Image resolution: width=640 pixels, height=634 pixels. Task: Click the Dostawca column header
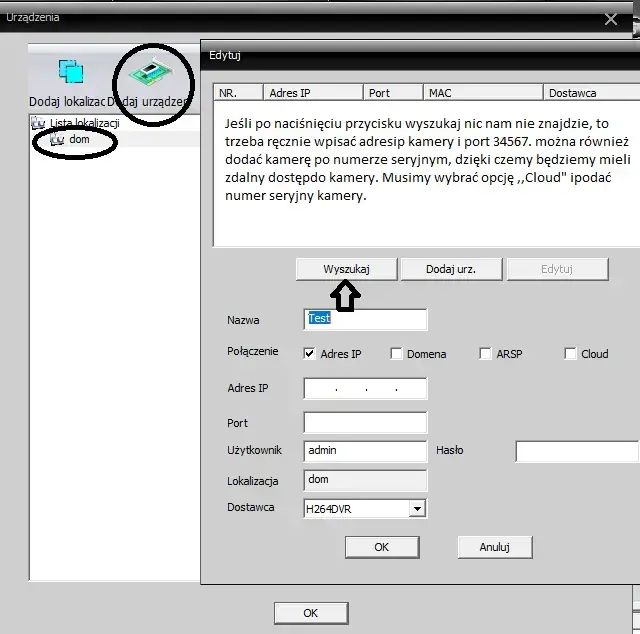click(x=592, y=93)
